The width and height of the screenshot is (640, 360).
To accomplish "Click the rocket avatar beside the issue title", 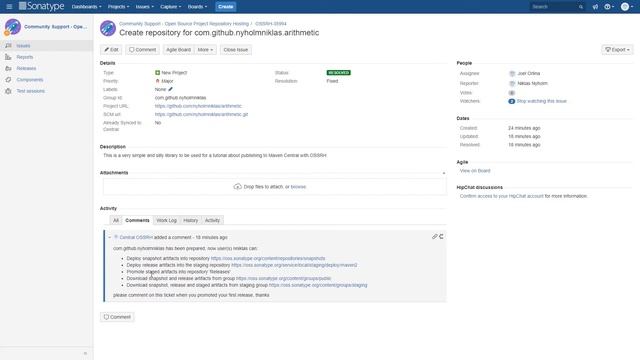I will click(x=108, y=29).
